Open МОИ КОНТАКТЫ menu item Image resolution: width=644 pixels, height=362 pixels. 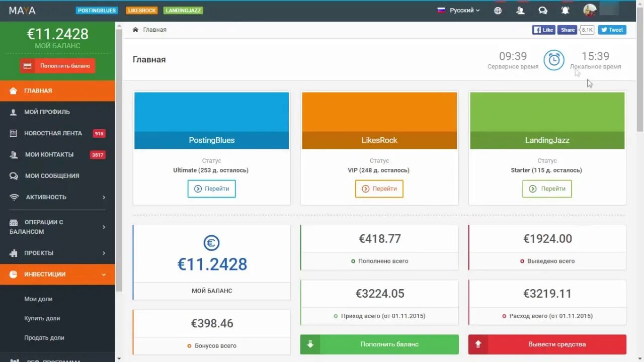click(x=57, y=155)
